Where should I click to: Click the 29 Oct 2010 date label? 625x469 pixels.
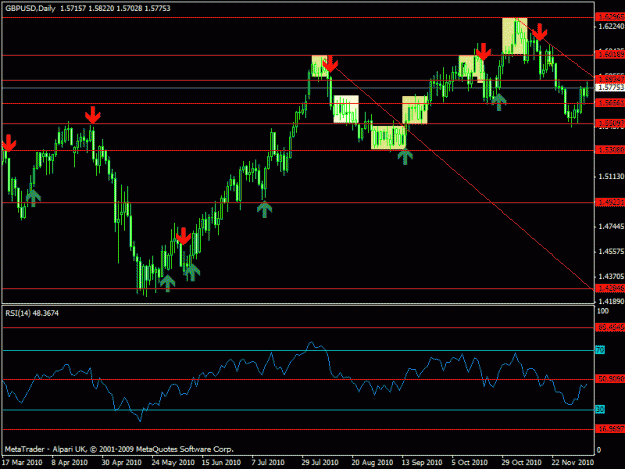click(521, 462)
